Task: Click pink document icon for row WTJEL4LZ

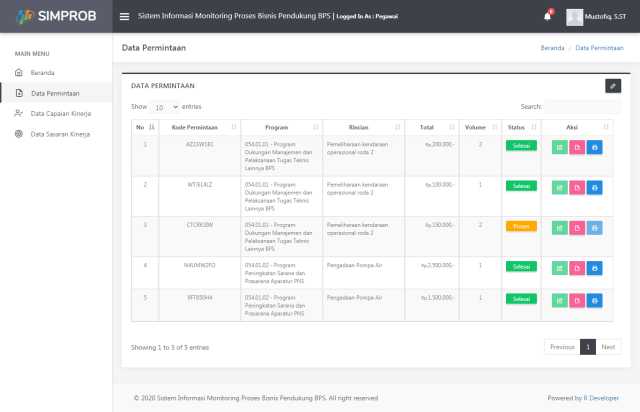Action: 577,187
